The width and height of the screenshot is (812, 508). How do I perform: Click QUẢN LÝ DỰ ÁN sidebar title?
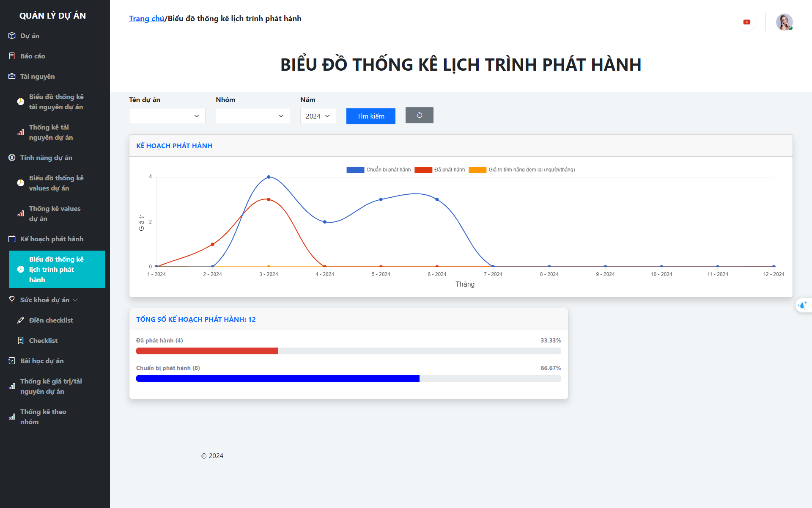tap(52, 16)
